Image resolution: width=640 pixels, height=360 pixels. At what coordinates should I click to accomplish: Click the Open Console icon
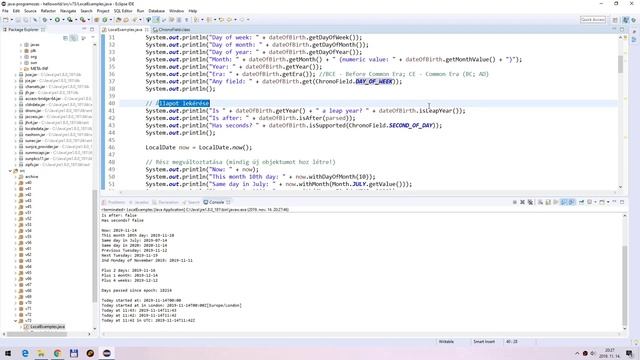click(602, 202)
